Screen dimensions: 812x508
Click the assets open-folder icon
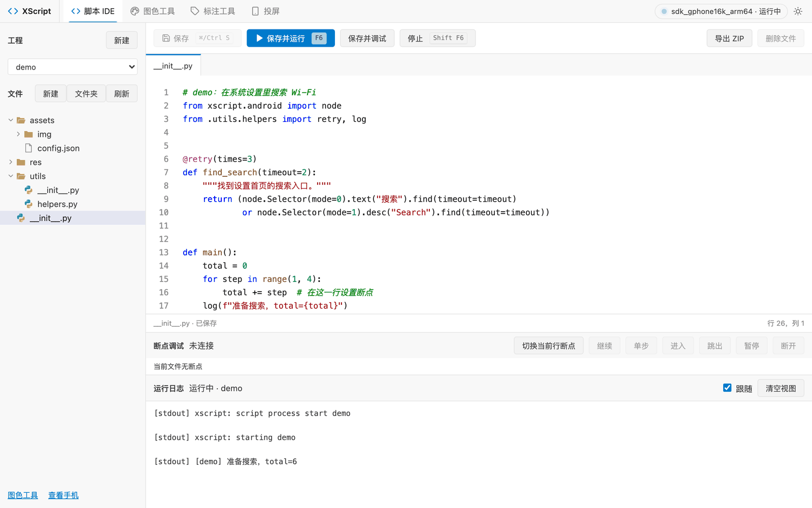tap(21, 120)
